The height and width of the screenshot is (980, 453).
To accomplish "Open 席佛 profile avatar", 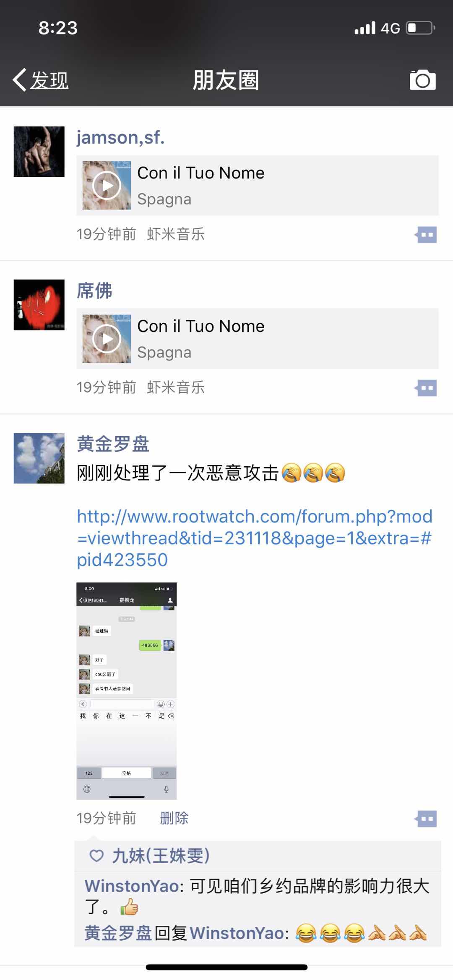I will [x=39, y=305].
